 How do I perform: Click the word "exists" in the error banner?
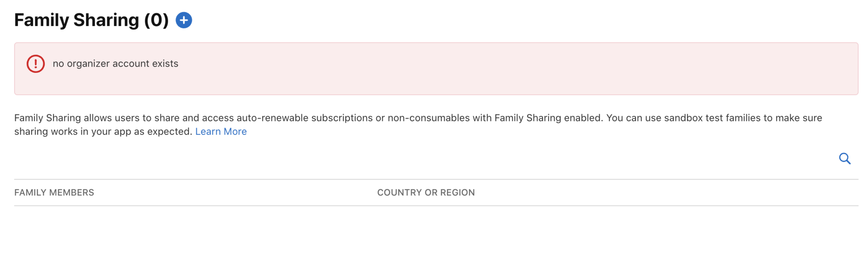(165, 64)
